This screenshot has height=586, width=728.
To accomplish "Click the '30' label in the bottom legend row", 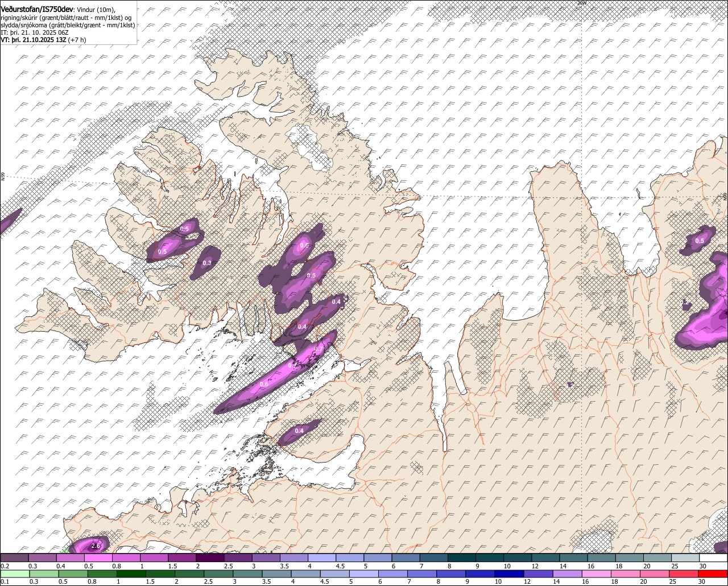I will click(703, 582).
